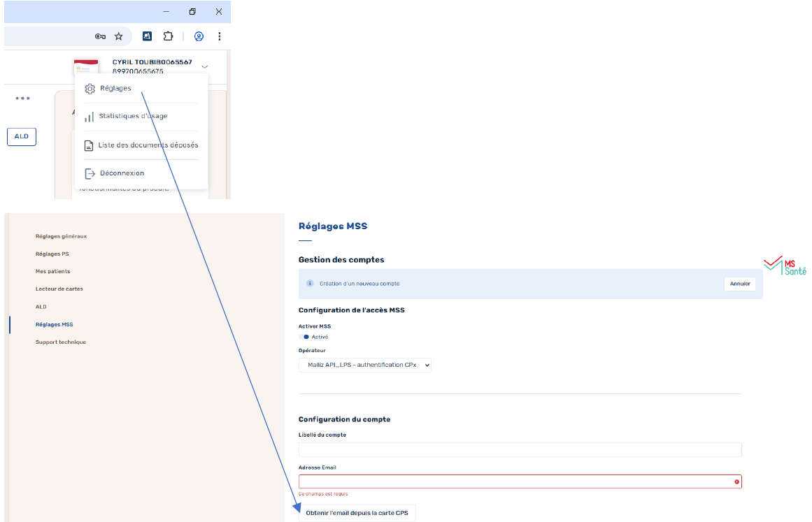Click the MS Santé logo

click(x=784, y=266)
